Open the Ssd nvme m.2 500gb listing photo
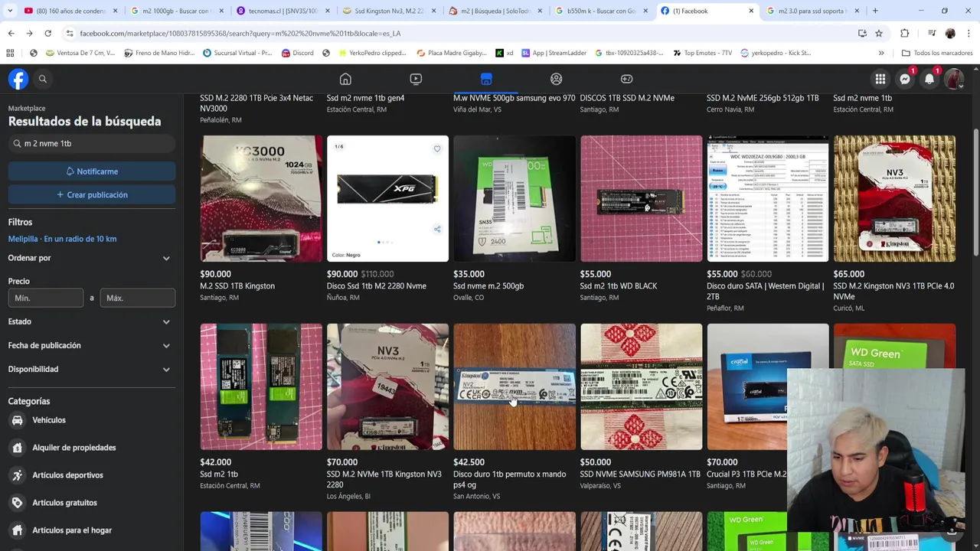Viewport: 980px width, 551px height. click(x=514, y=199)
